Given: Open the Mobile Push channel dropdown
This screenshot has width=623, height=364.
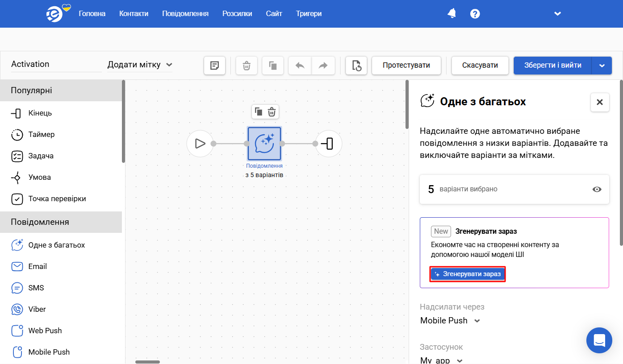Looking at the screenshot, I should pyautogui.click(x=450, y=320).
